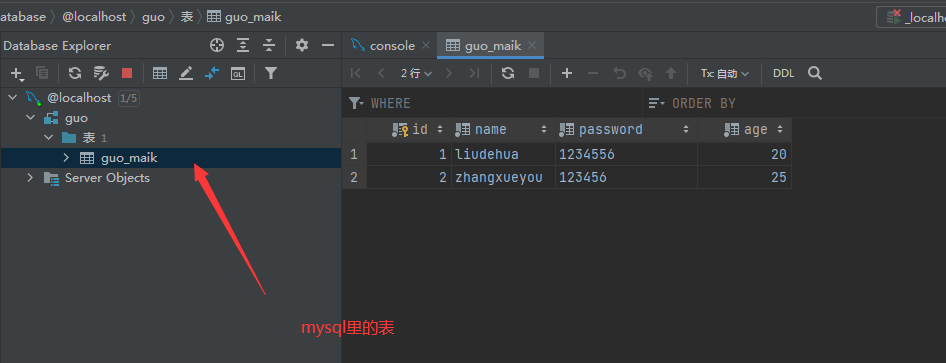
Task: Click the 1/5 schemas badge beside @localhost
Action: tap(129, 98)
